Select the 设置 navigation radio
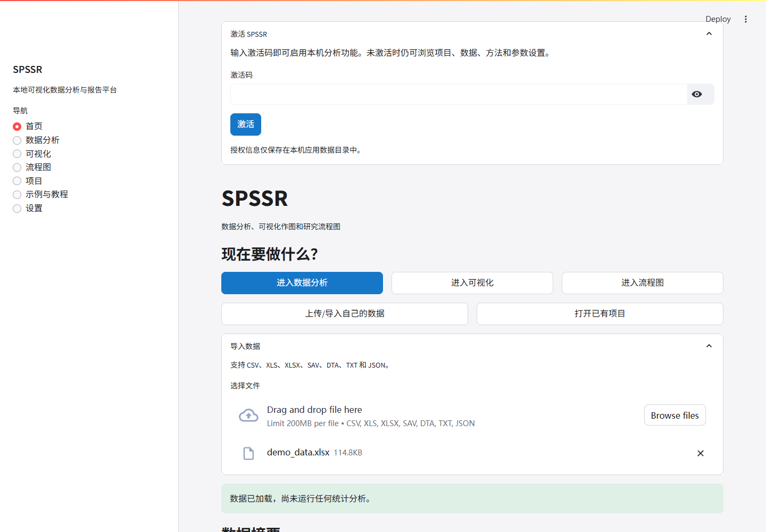The image size is (766, 532). 17,209
